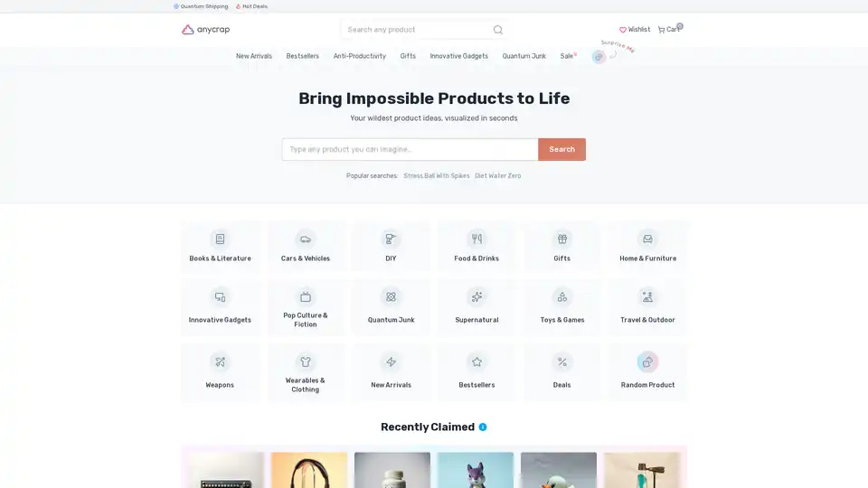Open the Books & Literature category icon
This screenshot has width=868, height=488.
[220, 239]
